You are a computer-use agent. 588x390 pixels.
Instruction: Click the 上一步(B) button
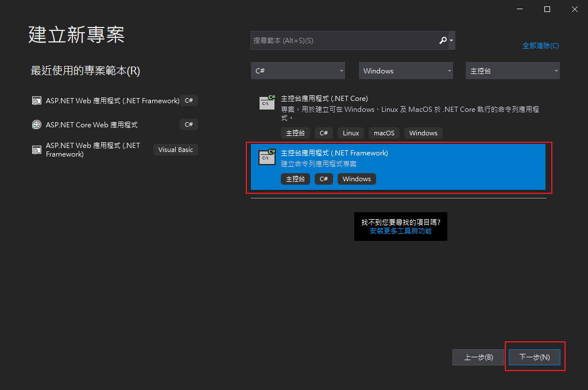(478, 357)
